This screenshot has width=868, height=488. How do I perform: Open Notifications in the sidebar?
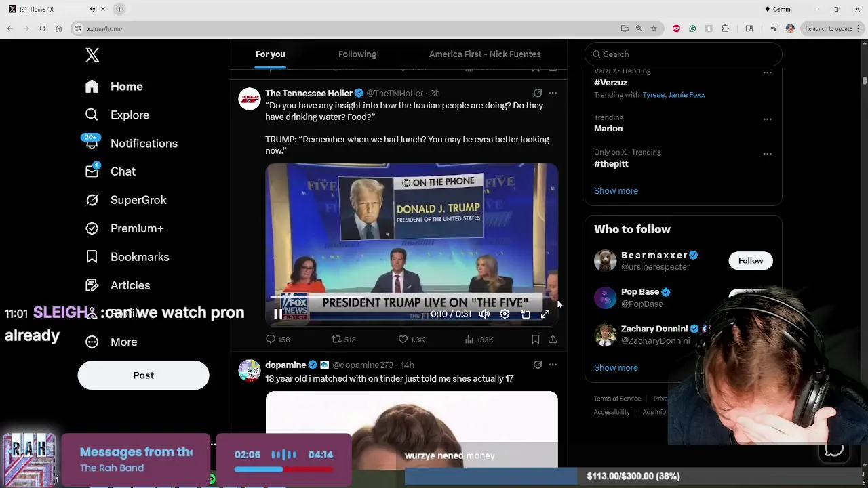pos(130,144)
